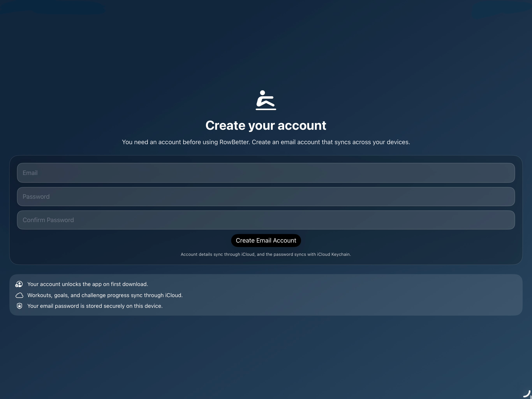The width and height of the screenshot is (532, 399).
Task: Click the account checkmark person icon
Action: [19, 284]
